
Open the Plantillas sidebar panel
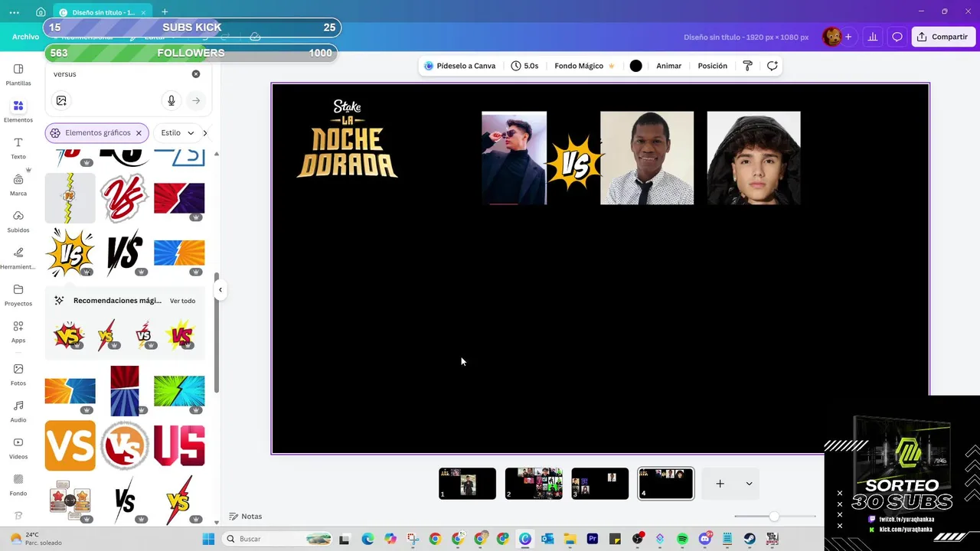click(x=18, y=74)
